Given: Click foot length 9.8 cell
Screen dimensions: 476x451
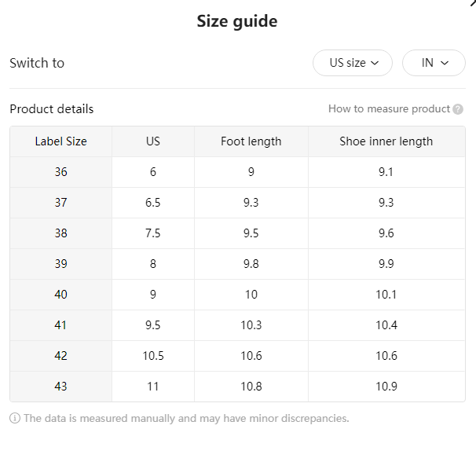Looking at the screenshot, I should tap(251, 264).
